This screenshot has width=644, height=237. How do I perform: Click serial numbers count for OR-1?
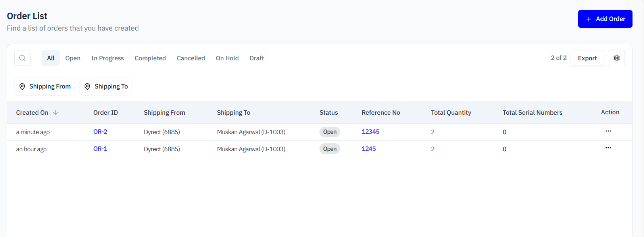point(504,149)
